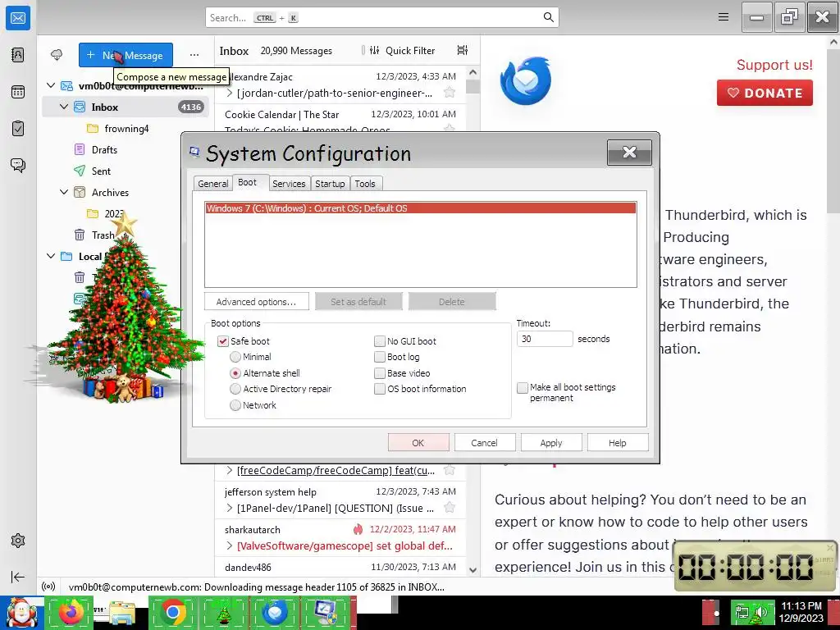Switch to the Startup tab
The width and height of the screenshot is (840, 630).
coord(330,183)
